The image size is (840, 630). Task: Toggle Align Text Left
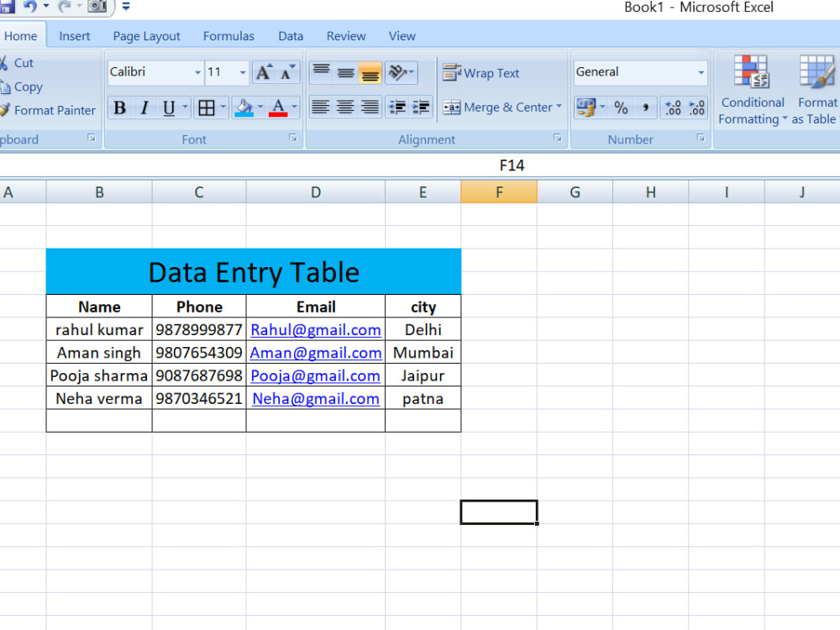click(320, 108)
